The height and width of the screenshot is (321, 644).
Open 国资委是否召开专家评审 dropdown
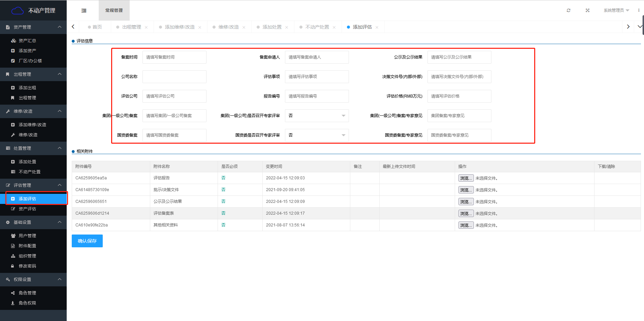click(x=317, y=135)
